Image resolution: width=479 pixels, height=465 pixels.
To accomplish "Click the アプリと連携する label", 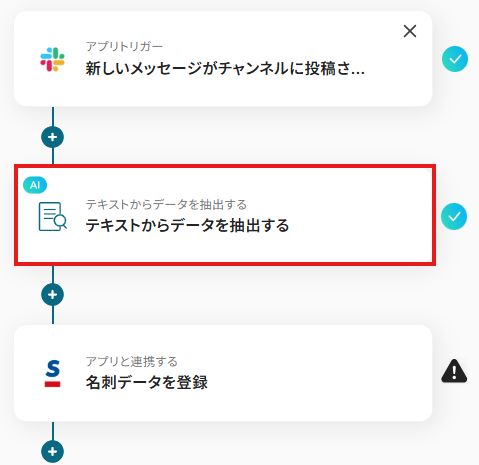I will (x=132, y=362).
